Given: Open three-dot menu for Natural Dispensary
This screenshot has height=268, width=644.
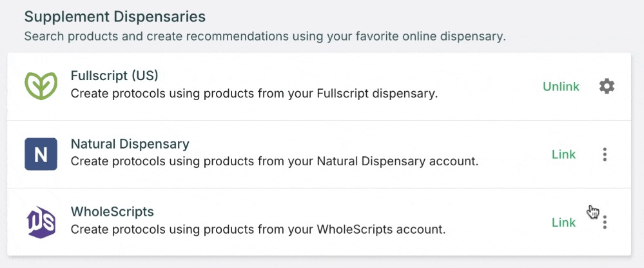Looking at the screenshot, I should (x=605, y=154).
